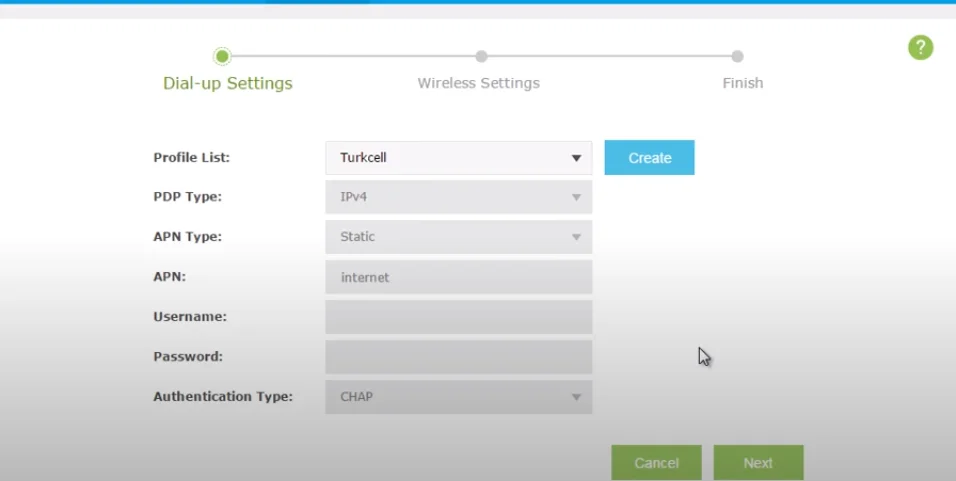Viewport: 956px width, 481px height.
Task: Expand the Authentication Type dropdown showing CHAP
Action: point(458,397)
